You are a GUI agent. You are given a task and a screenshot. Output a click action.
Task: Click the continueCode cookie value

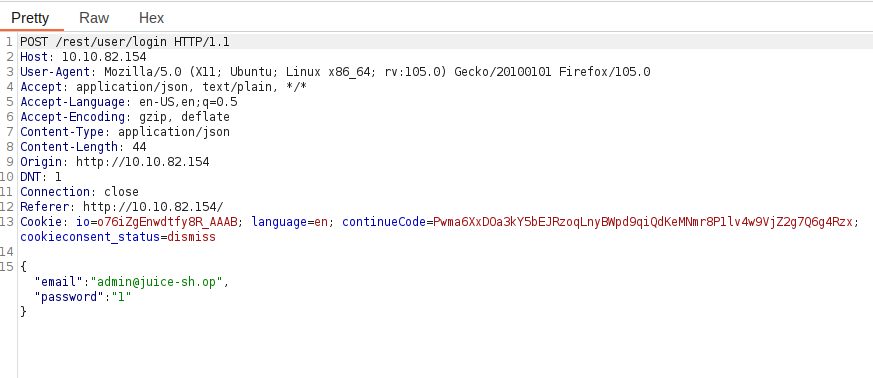[643, 222]
